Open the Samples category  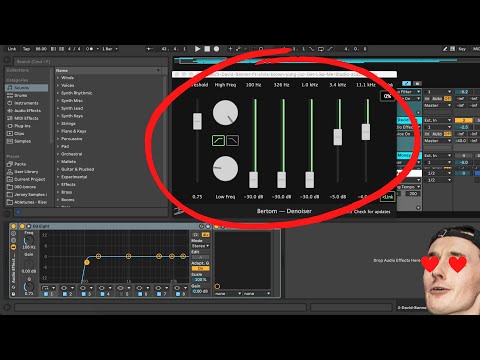27,141
